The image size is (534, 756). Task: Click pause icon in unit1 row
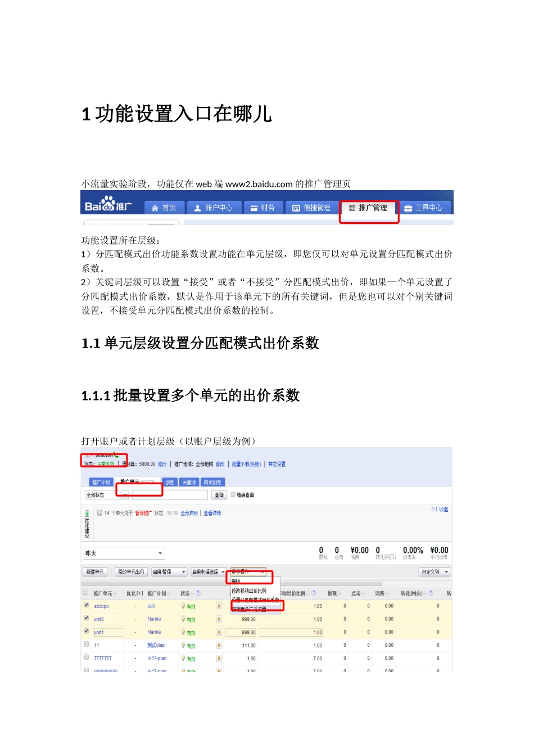[x=219, y=632]
